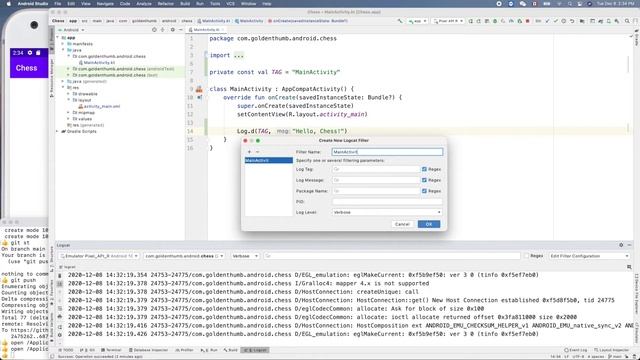Open the app run configuration dropdown
The width and height of the screenshot is (640, 360).
click(x=418, y=21)
